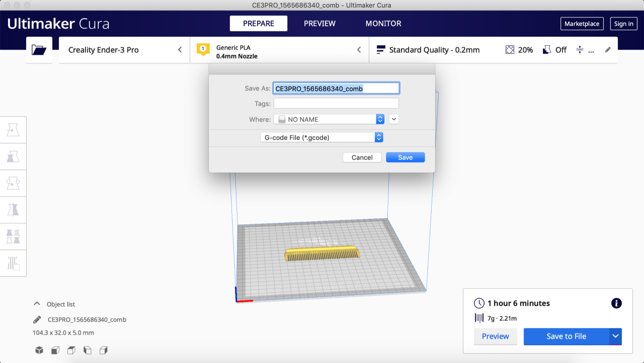Switch to 3D perspective view cube icon
This screenshot has width=644, height=363.
point(39,350)
